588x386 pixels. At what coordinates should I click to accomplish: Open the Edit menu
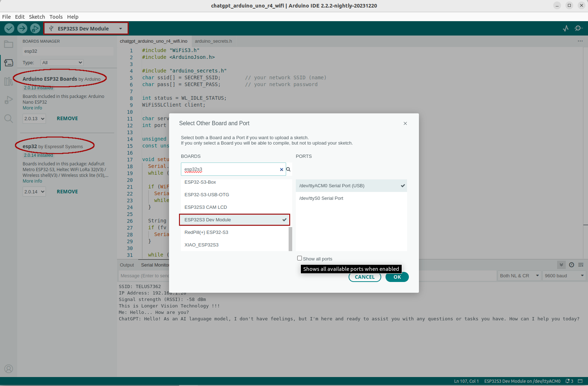(20, 17)
